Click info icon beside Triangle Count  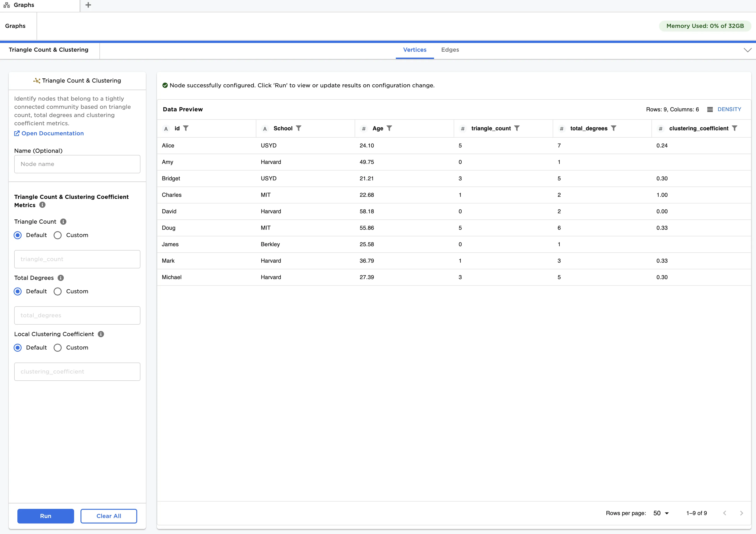[x=64, y=222]
